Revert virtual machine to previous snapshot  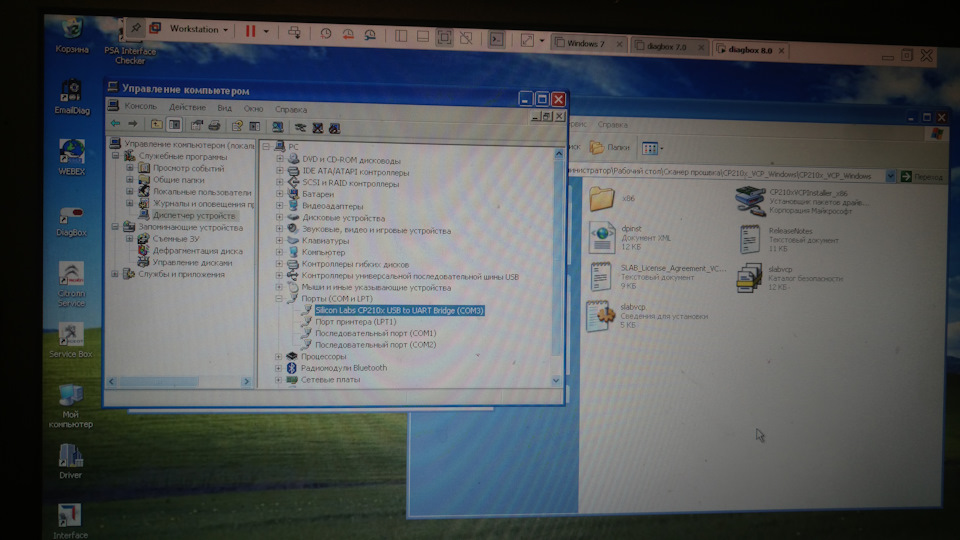tap(348, 34)
